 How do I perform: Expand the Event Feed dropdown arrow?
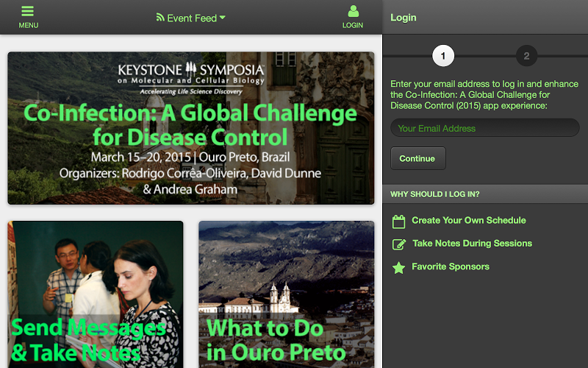click(x=223, y=17)
